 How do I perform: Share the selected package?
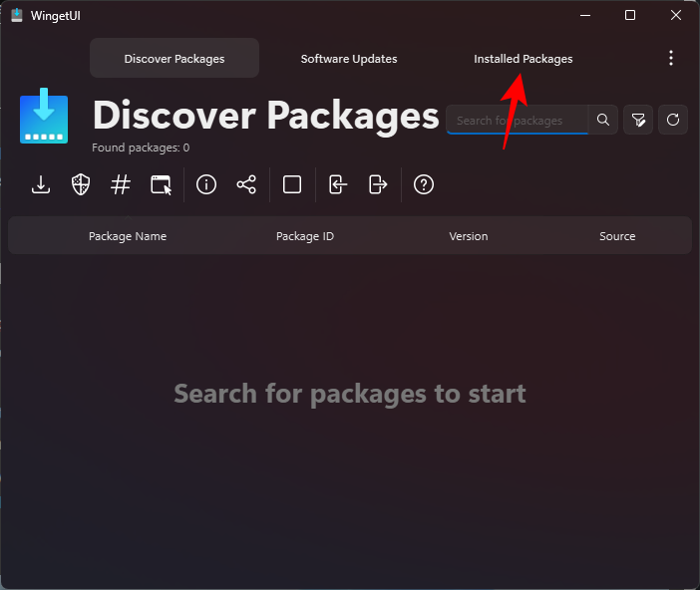246,184
